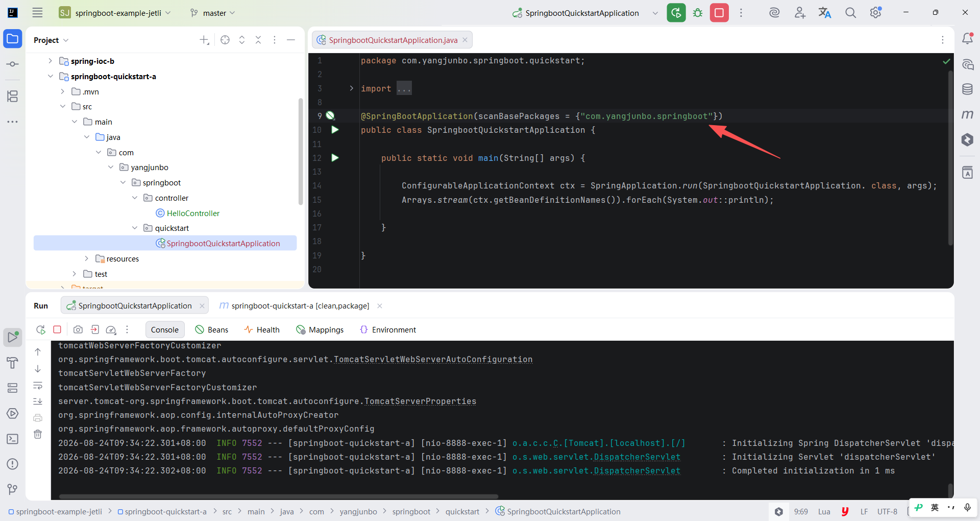This screenshot has height=521, width=980.
Task: Click the editor vertical scrollbar
Action: click(950, 158)
